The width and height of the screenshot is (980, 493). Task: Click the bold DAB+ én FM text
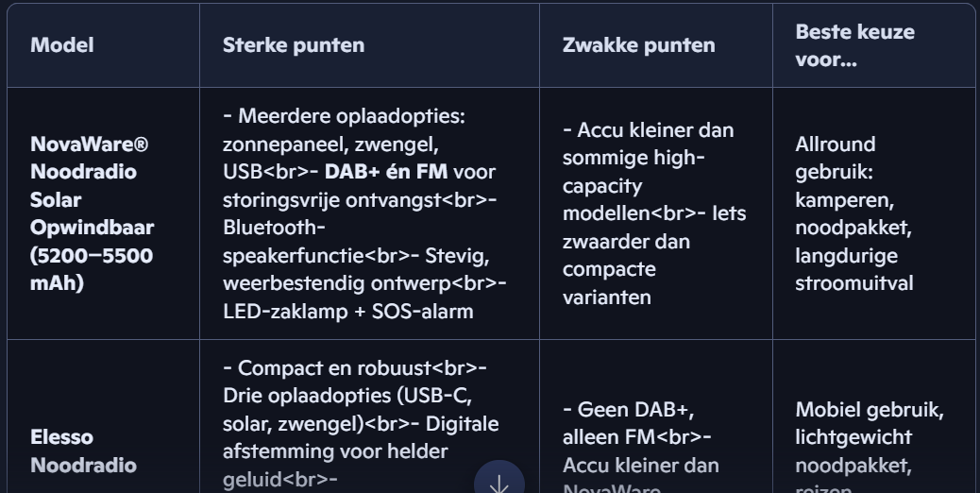(x=385, y=172)
